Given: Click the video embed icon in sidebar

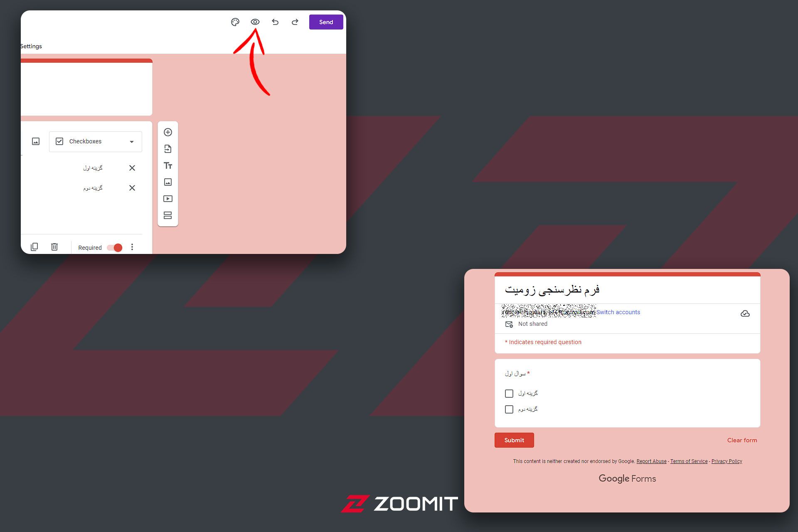Looking at the screenshot, I should 167,199.
